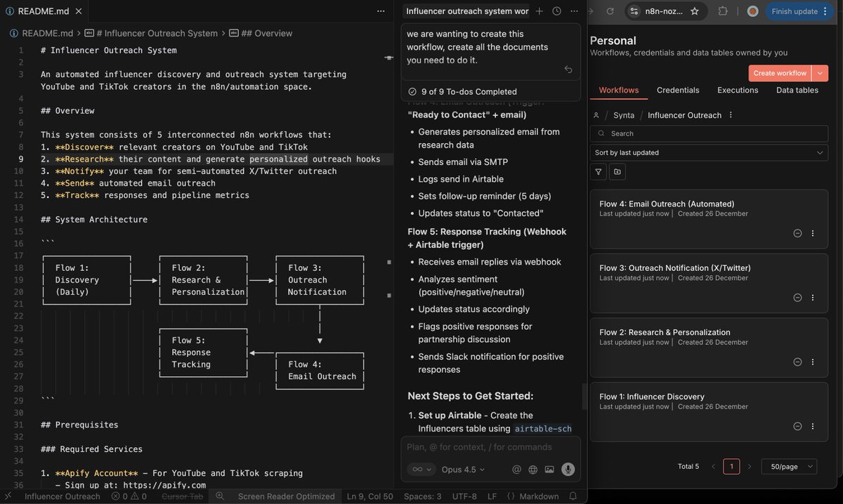Focus the n8n workflows Search field
843x504 pixels.
[709, 133]
